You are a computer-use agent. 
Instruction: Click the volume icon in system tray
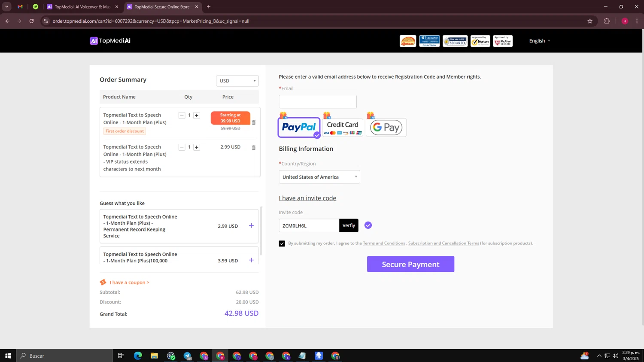[x=616, y=356]
